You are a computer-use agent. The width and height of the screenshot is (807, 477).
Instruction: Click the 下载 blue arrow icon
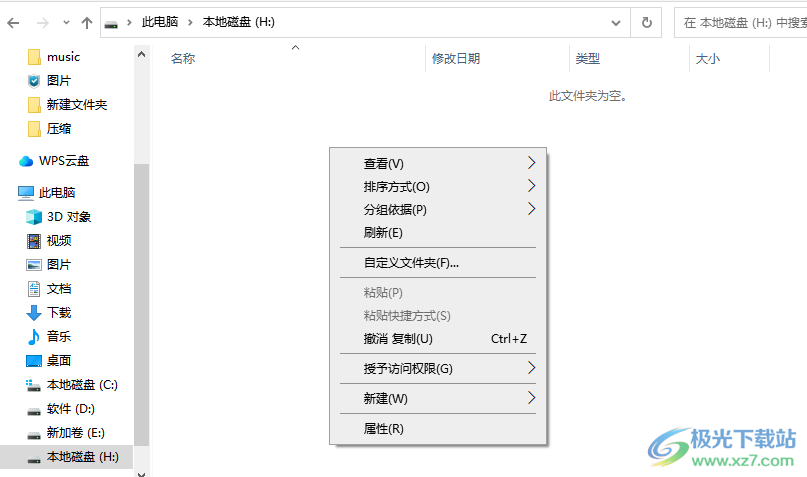34,313
